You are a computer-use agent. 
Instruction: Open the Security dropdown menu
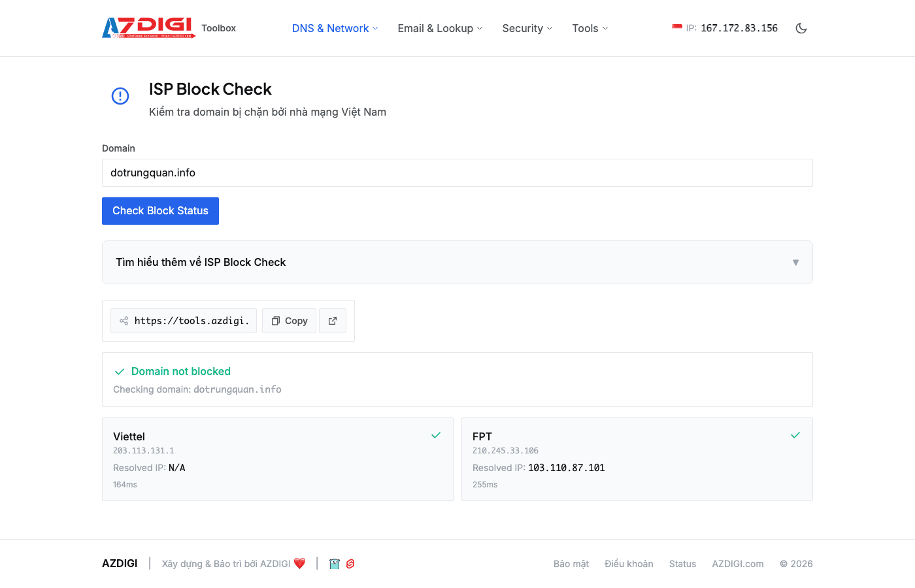[527, 28]
